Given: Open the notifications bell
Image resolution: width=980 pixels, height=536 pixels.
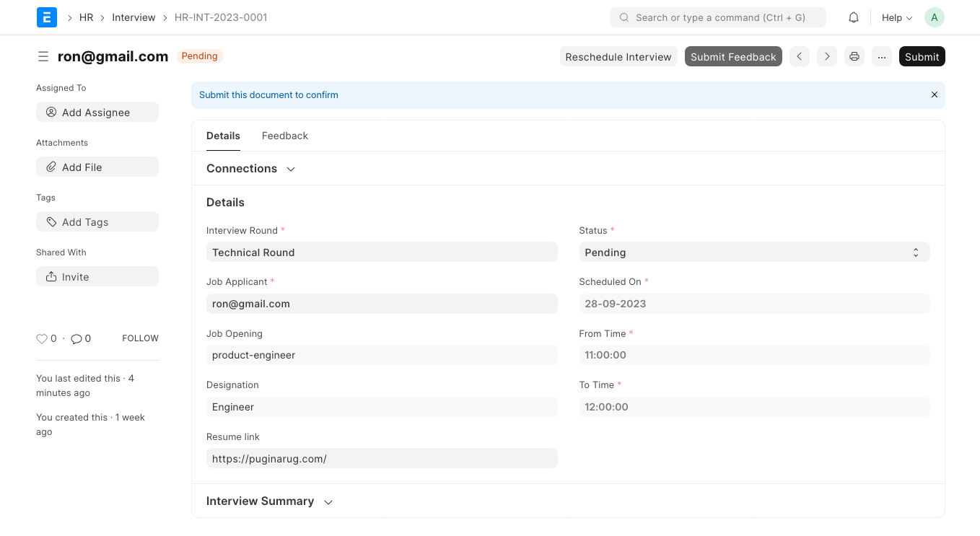Looking at the screenshot, I should point(853,17).
